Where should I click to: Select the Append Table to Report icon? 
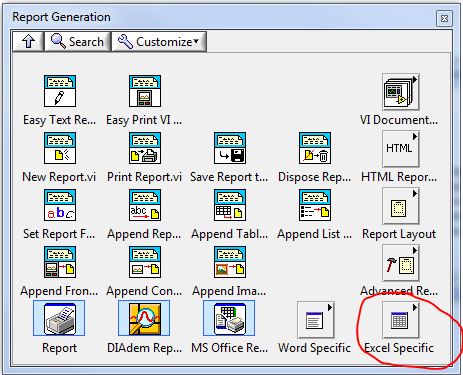point(230,205)
